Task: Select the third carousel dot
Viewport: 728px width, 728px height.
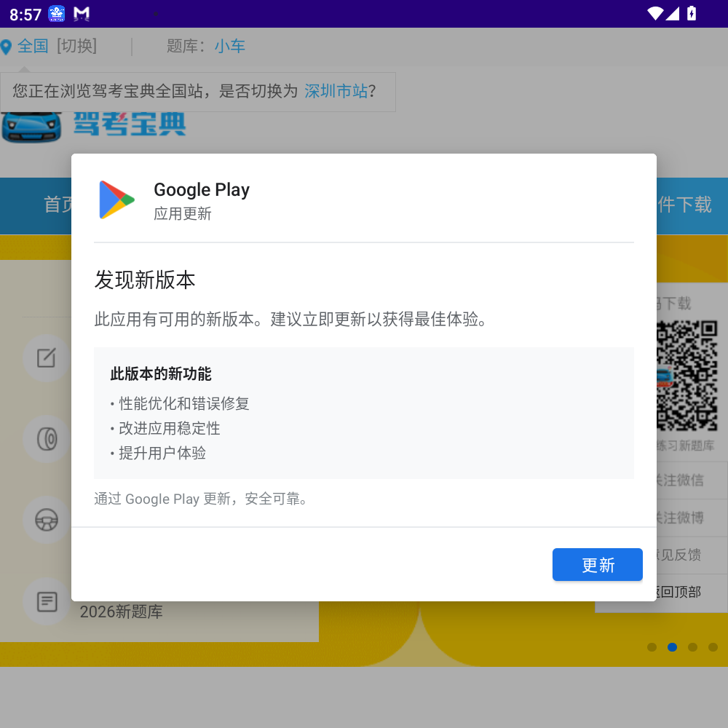Action: 692,646
